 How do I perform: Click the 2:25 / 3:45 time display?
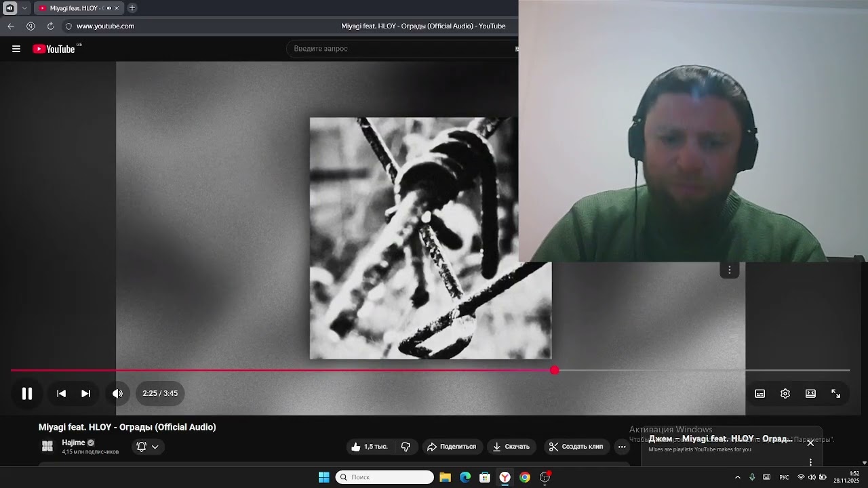point(160,393)
